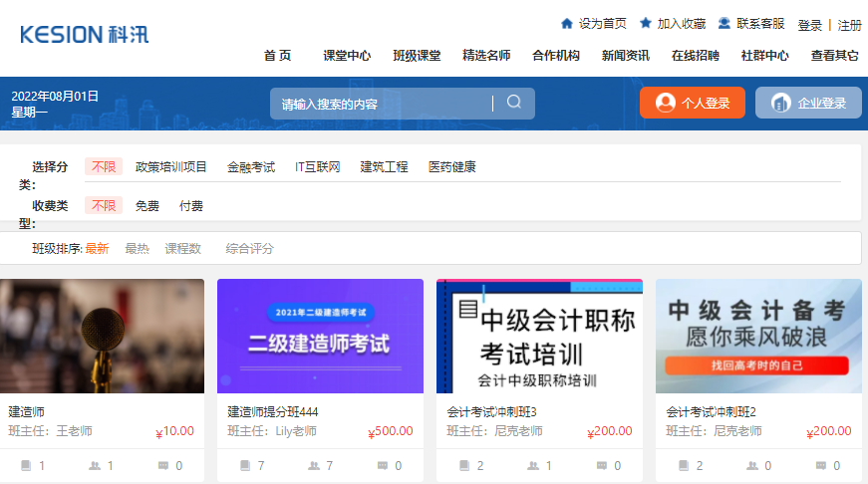Sort classes by 课程数
The width and height of the screenshot is (868, 484).
click(x=182, y=249)
